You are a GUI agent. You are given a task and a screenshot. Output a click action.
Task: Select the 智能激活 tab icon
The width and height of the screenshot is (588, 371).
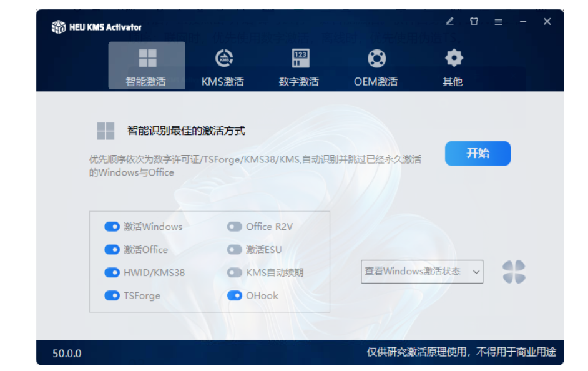[149, 59]
